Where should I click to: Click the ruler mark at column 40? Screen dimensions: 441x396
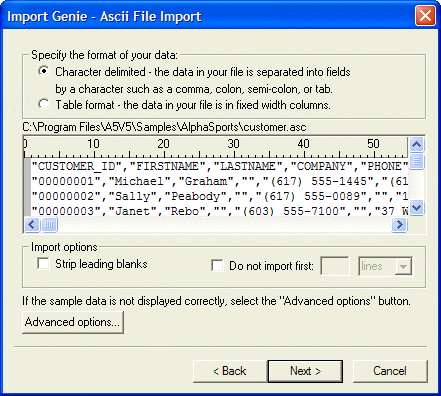point(303,144)
